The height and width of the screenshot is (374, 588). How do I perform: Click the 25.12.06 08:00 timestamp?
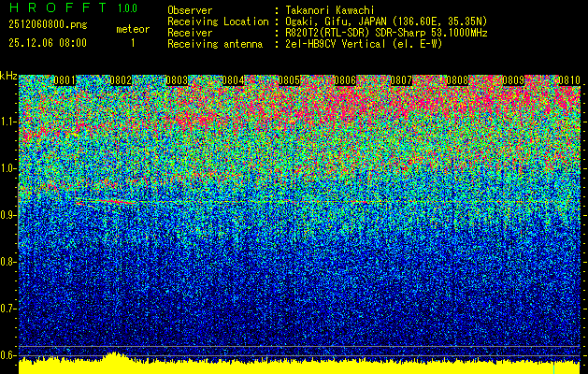tap(47, 43)
